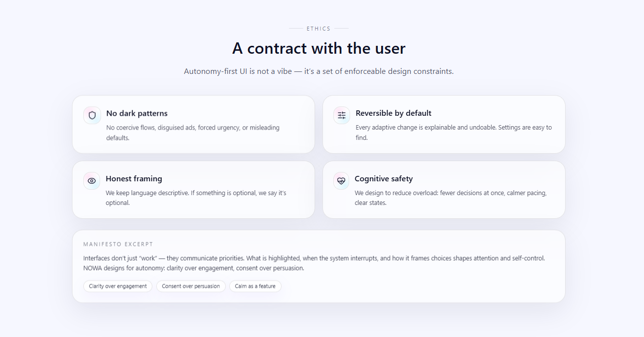Click the heart pulse icon beside Cognitive safety
The height and width of the screenshot is (337, 644).
point(341,181)
